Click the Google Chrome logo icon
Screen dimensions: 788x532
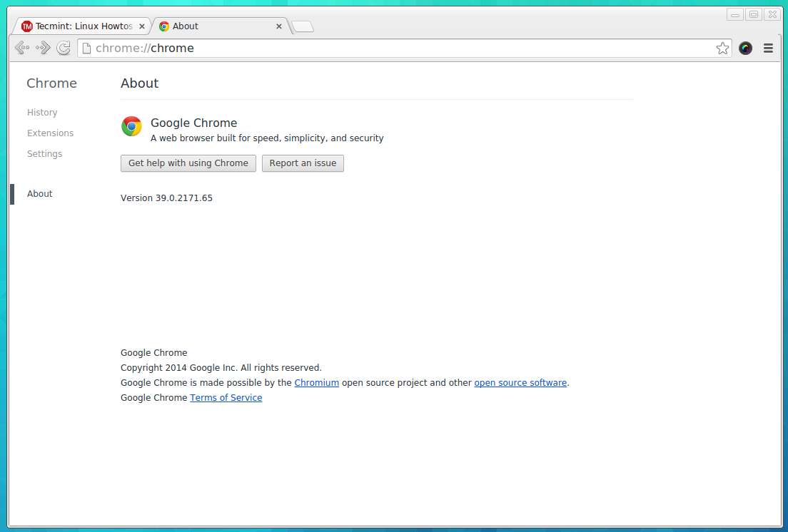click(131, 126)
